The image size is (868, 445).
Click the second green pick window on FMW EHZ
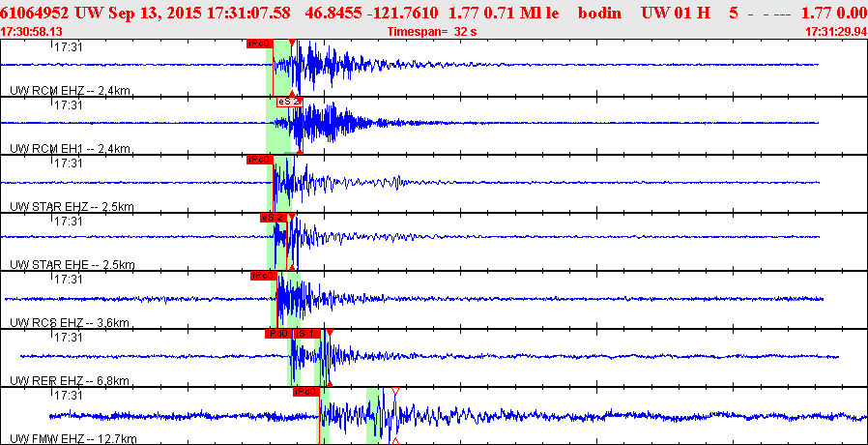pos(375,416)
